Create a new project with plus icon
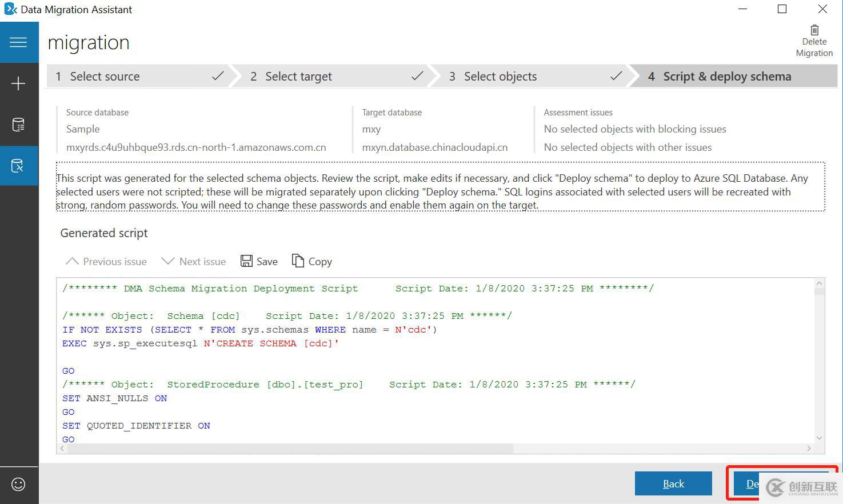Viewport: 843px width, 504px height. (x=18, y=83)
